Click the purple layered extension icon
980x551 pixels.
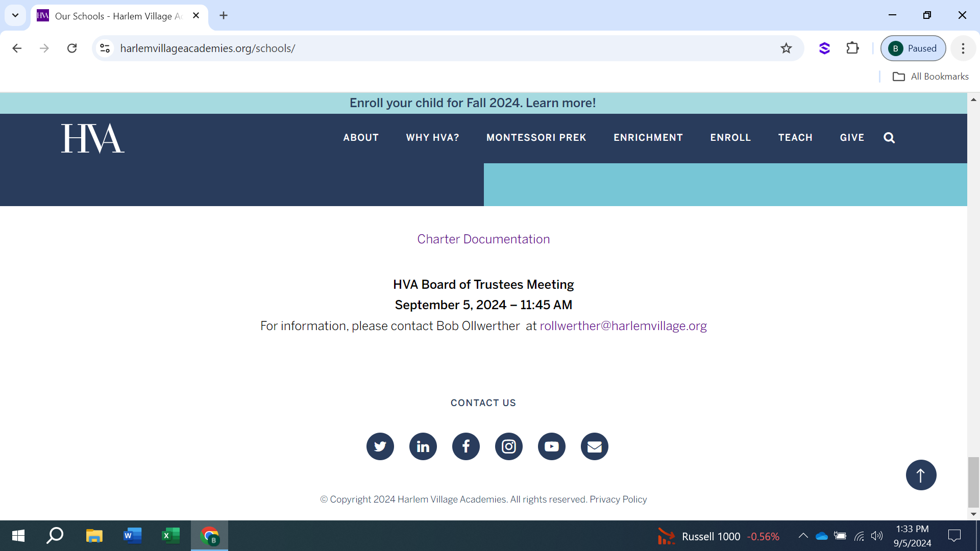point(824,48)
